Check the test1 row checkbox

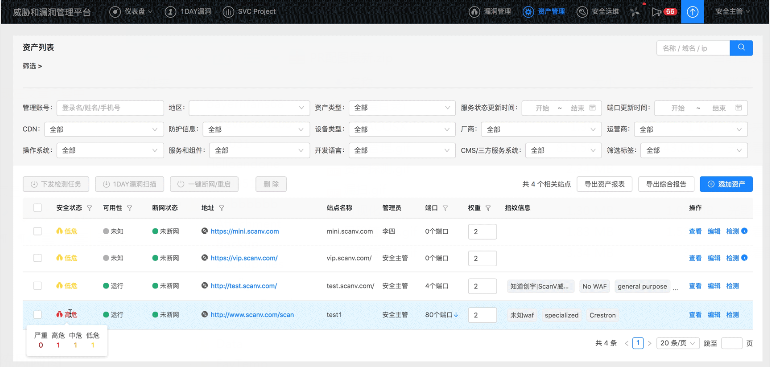point(37,314)
